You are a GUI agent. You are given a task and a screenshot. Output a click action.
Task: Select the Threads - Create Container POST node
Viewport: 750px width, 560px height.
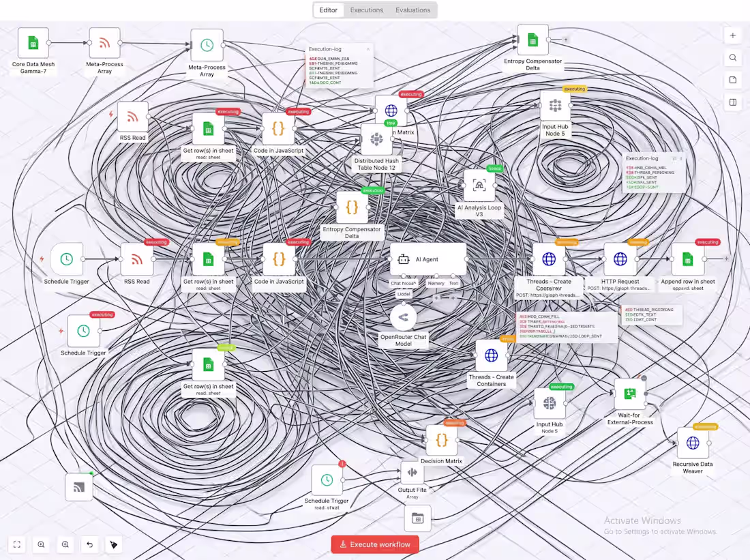point(549,259)
